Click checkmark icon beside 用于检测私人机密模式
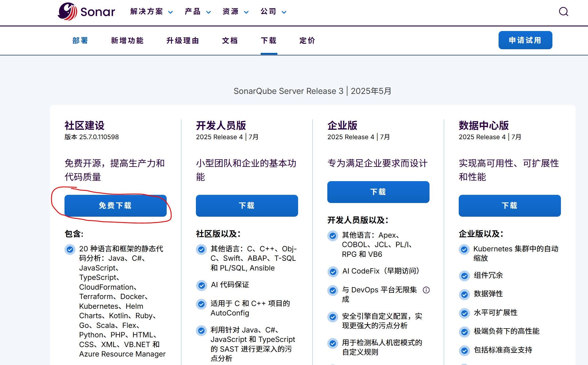Image resolution: width=588 pixels, height=365 pixels. 333,343
